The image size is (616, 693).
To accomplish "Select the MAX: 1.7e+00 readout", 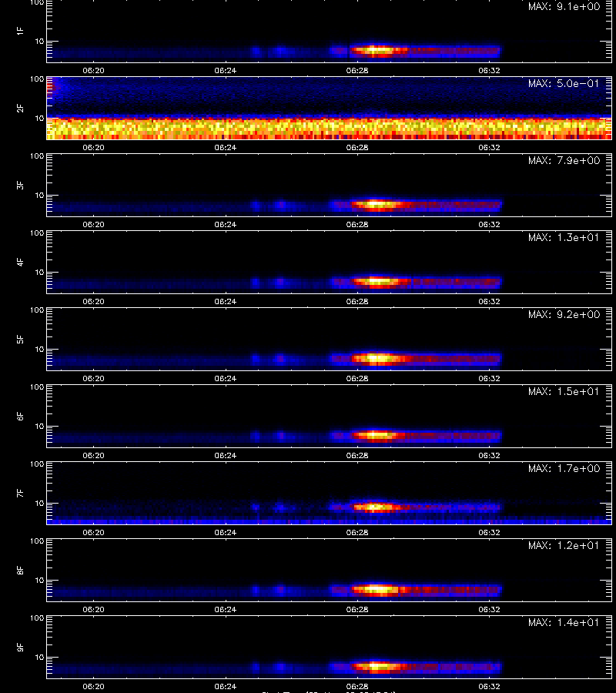I will click(564, 468).
